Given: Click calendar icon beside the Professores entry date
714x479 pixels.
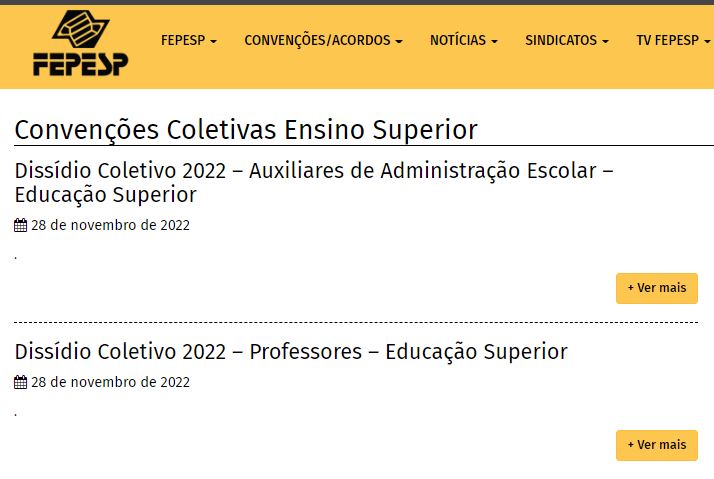Looking at the screenshot, I should [x=20, y=383].
